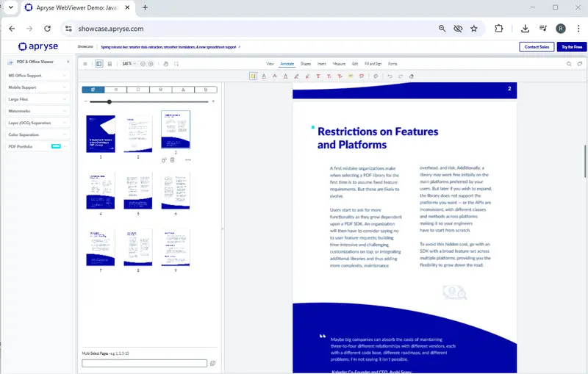Show the Outlines panel tab

[x=116, y=90]
